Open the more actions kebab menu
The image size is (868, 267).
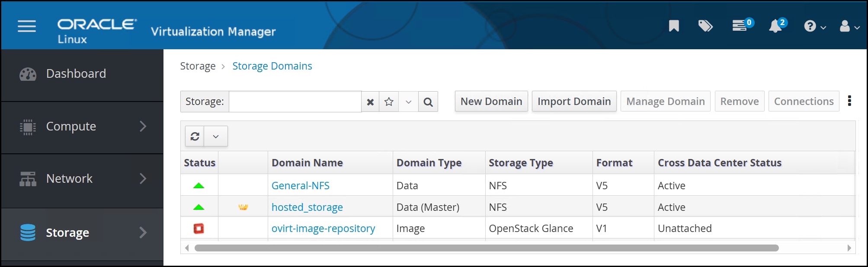[849, 101]
